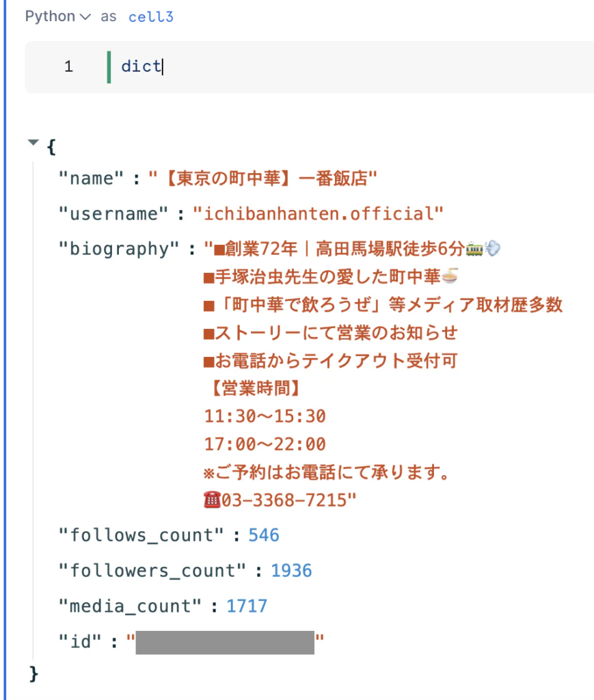Click into the code editor after dict
Image resolution: width=594 pixels, height=700 pixels.
click(x=163, y=66)
